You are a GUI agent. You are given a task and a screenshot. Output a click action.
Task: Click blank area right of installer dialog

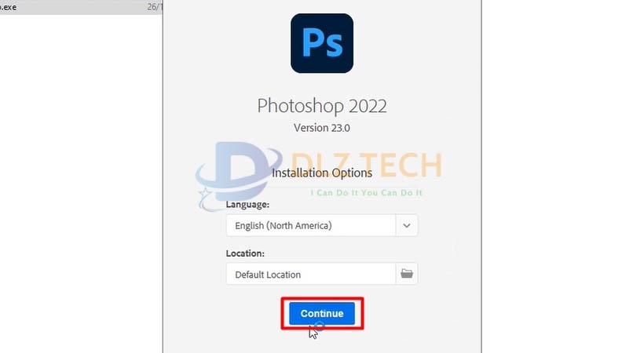tap(562, 176)
